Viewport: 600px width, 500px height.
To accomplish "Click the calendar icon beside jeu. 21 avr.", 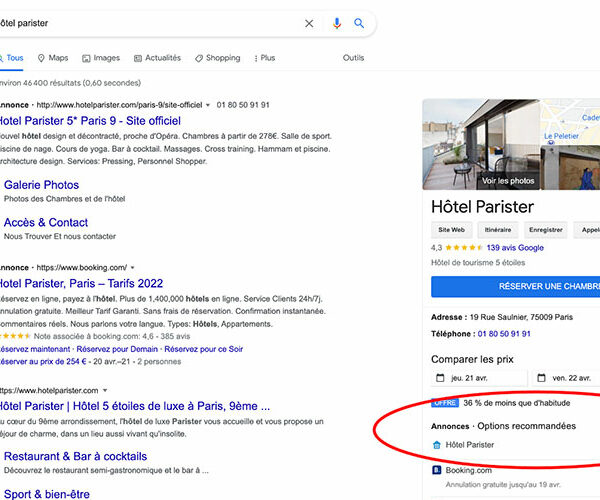I will 440,378.
